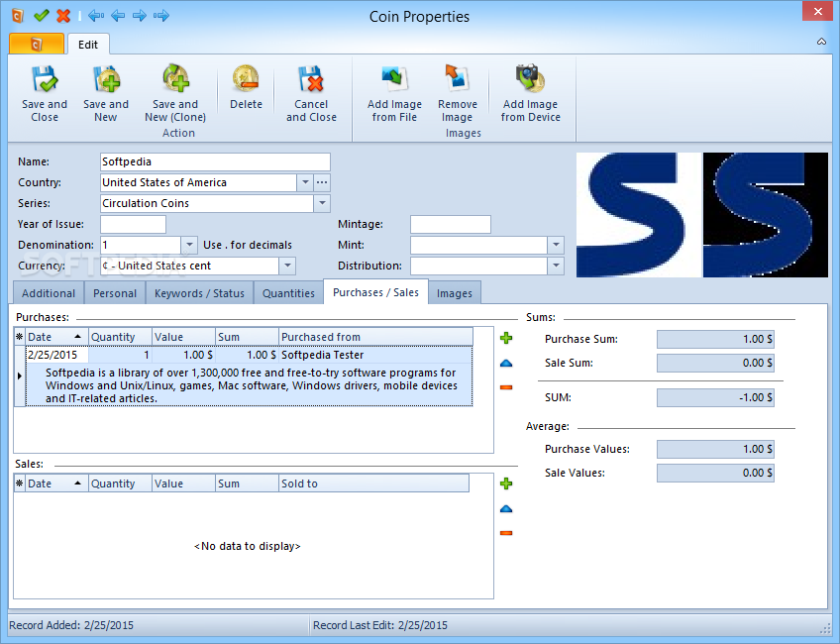Remove sale with red minus icon
Viewport: 840px width, 644px height.
click(x=506, y=533)
